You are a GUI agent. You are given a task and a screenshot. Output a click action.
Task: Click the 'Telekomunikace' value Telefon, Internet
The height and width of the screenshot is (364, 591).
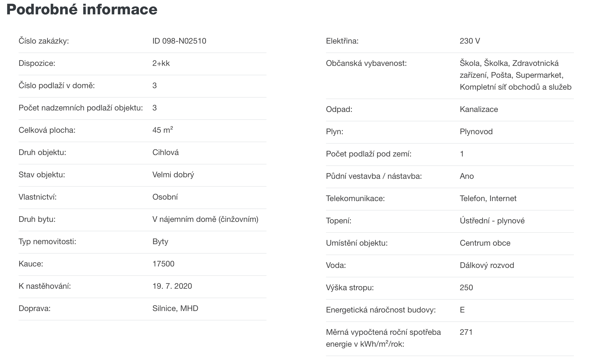point(488,198)
